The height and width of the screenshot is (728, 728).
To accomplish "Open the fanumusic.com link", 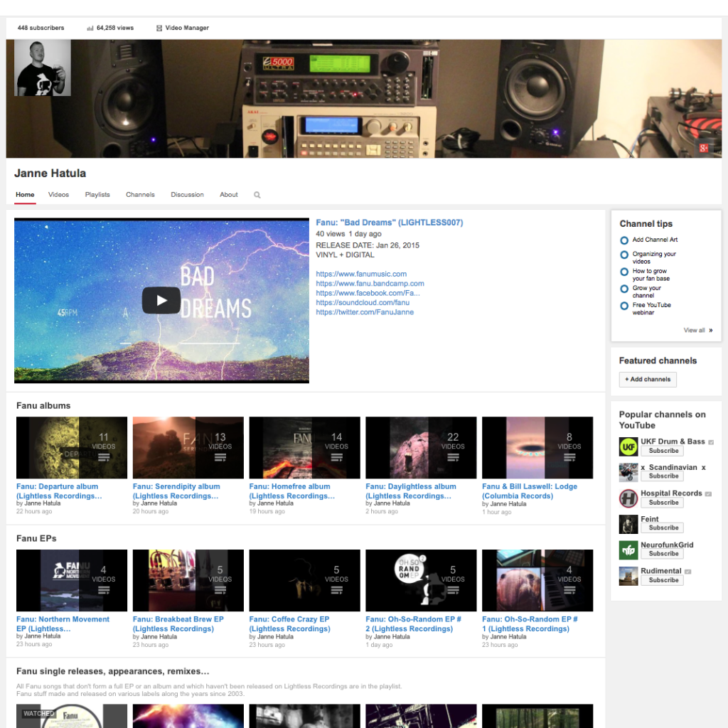I will tap(361, 274).
